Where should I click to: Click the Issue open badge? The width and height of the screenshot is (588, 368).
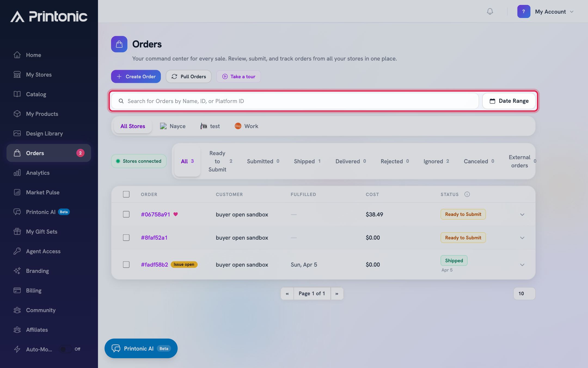tap(184, 264)
